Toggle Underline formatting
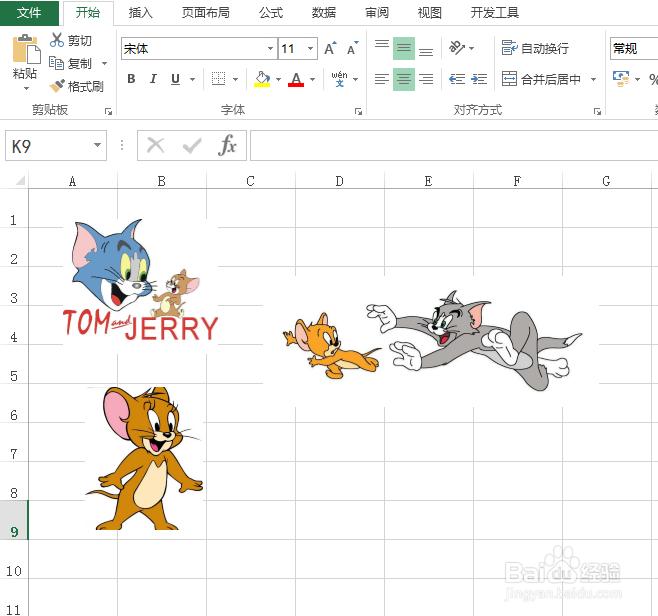 coord(175,79)
